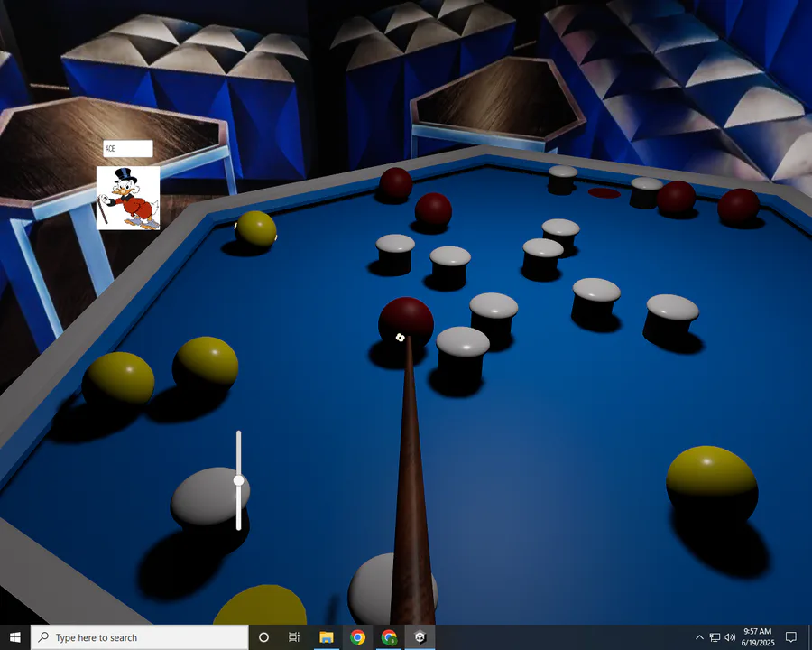Click the volume speaker icon in tray
812x650 pixels.
click(x=730, y=637)
